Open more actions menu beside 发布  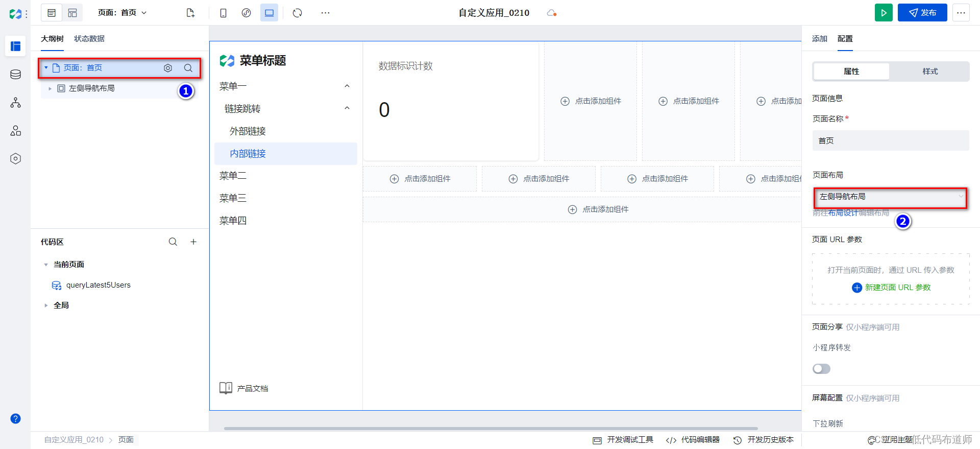coord(961,13)
